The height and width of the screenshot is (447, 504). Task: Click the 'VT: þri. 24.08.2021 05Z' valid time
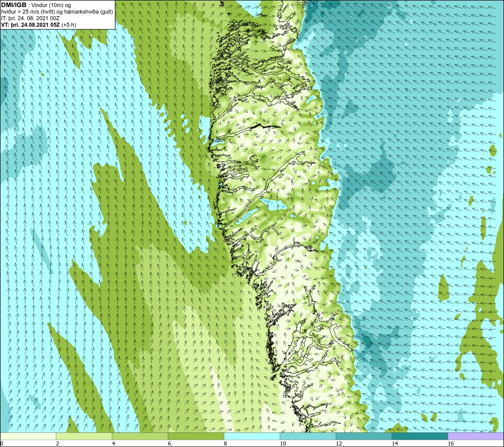coord(30,25)
